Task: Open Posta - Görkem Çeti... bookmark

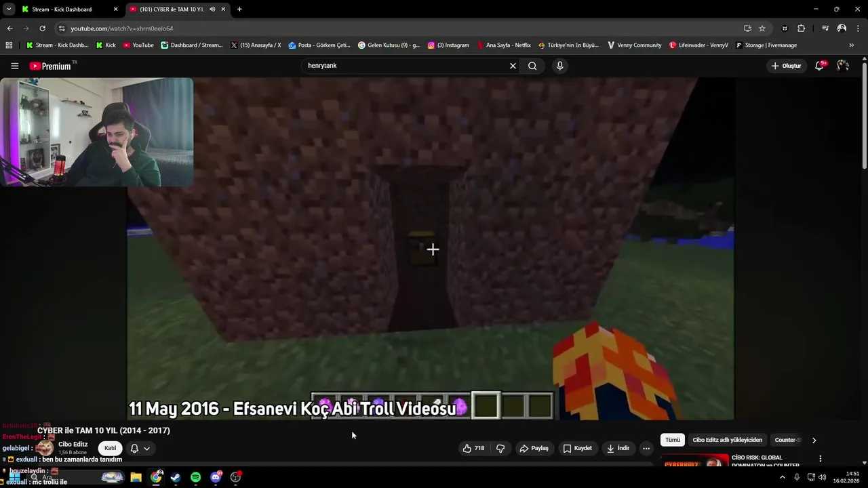Action: [x=319, y=45]
